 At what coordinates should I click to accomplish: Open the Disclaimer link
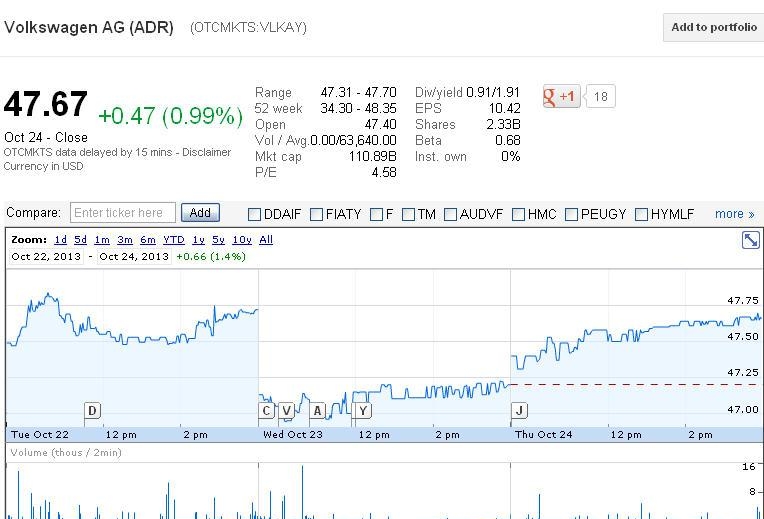tap(207, 153)
